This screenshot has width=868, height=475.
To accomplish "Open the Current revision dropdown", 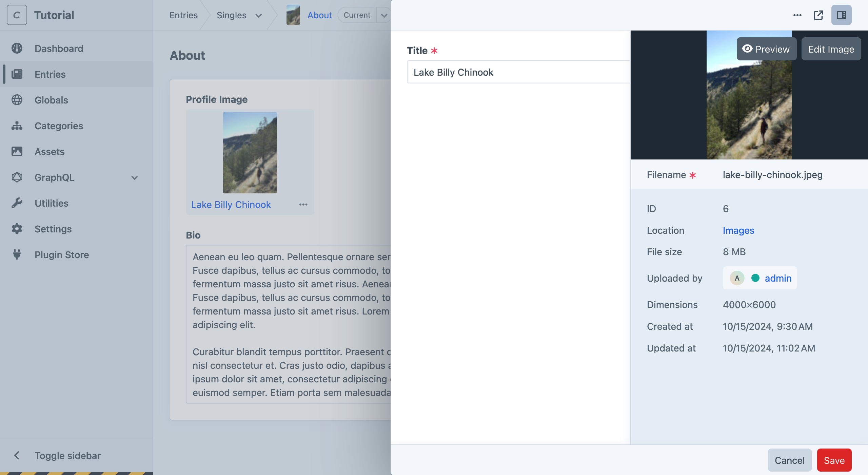I will pyautogui.click(x=383, y=15).
